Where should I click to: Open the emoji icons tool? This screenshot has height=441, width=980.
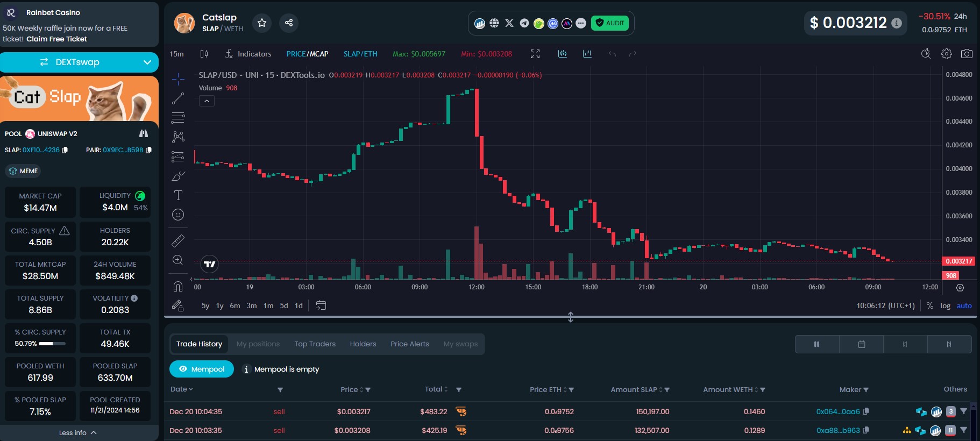pos(178,215)
